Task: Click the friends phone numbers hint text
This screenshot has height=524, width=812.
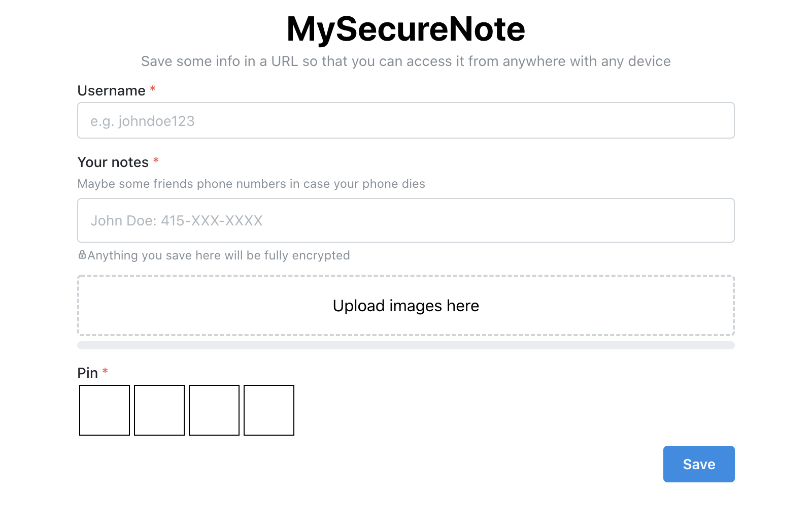Action: point(251,184)
